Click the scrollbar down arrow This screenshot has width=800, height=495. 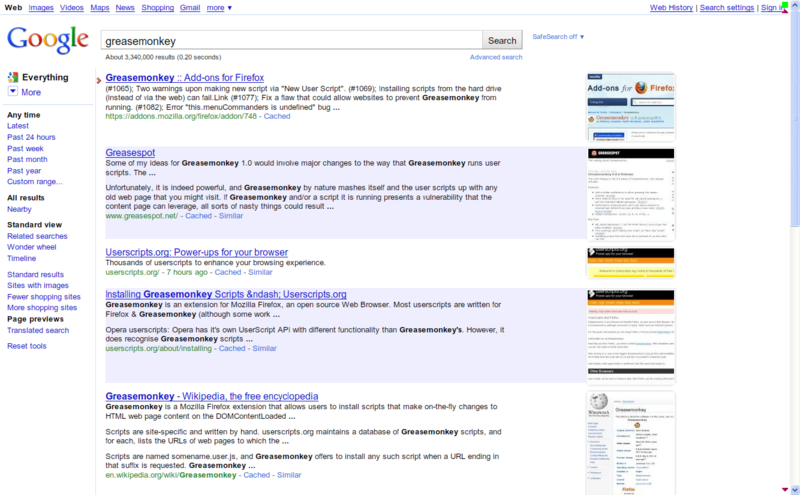click(x=795, y=490)
